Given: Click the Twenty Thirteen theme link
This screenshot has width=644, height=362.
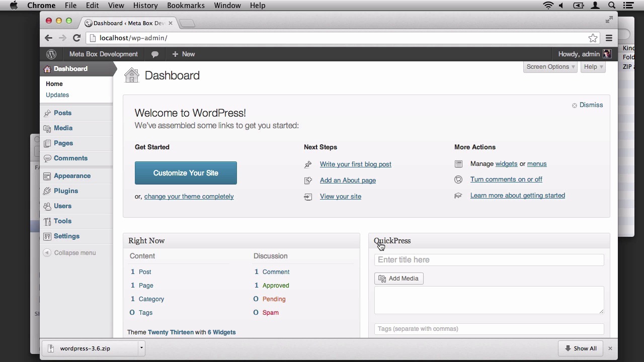Looking at the screenshot, I should coord(171,332).
